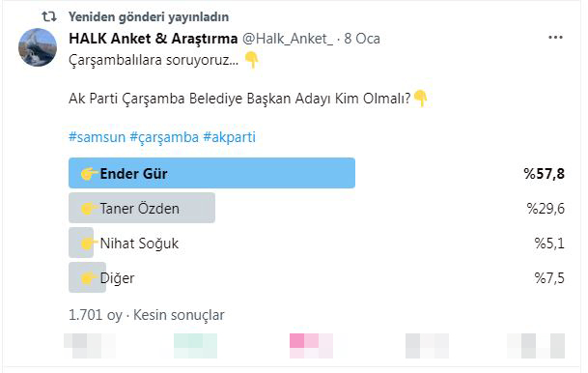Open HALK Anket profile avatar picture
The height and width of the screenshot is (373, 588).
click(x=38, y=47)
